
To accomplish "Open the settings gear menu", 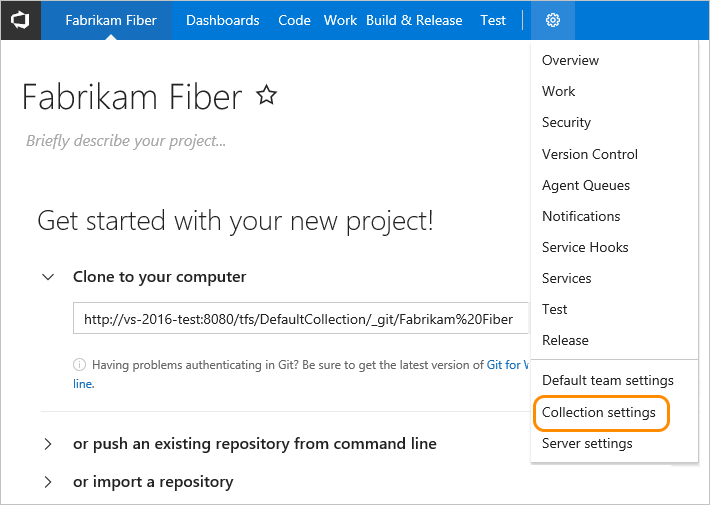I will tap(553, 20).
